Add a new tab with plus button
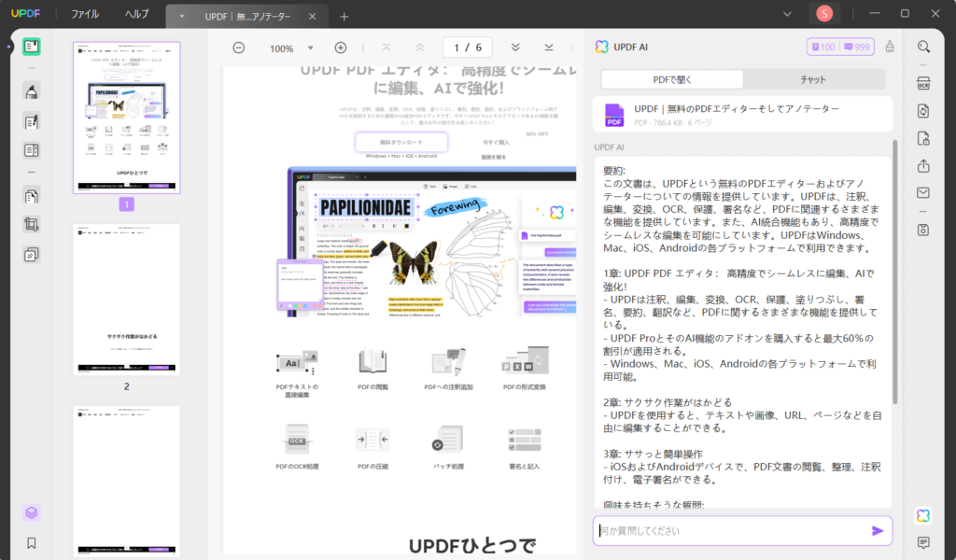The width and height of the screenshot is (956, 560). pos(344,17)
